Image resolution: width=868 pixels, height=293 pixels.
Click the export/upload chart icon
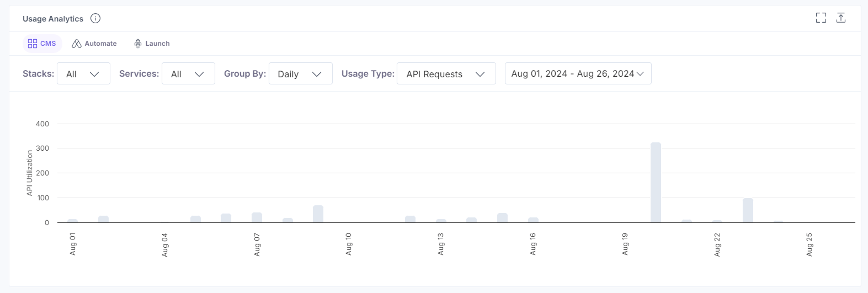(x=841, y=18)
